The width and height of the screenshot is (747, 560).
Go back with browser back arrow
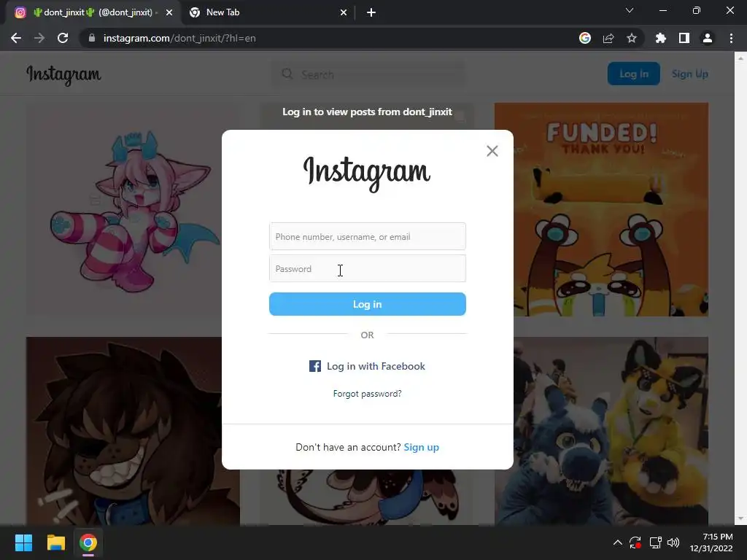[16, 38]
